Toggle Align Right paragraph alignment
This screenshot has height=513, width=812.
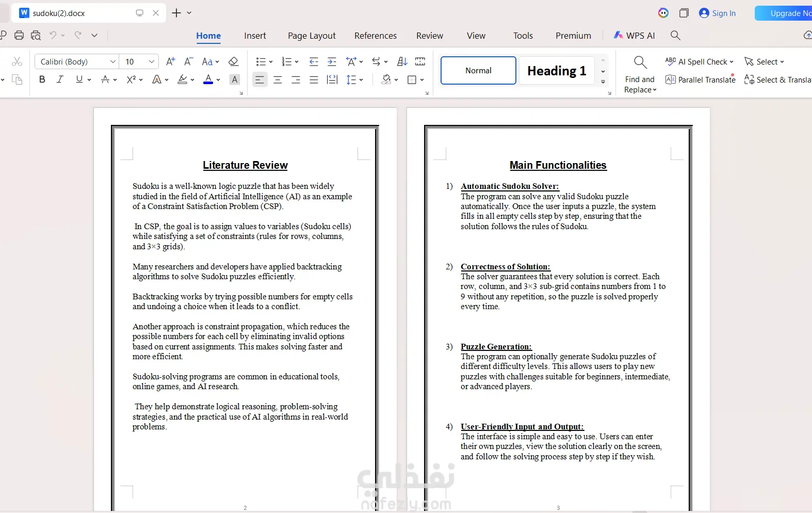pyautogui.click(x=296, y=79)
